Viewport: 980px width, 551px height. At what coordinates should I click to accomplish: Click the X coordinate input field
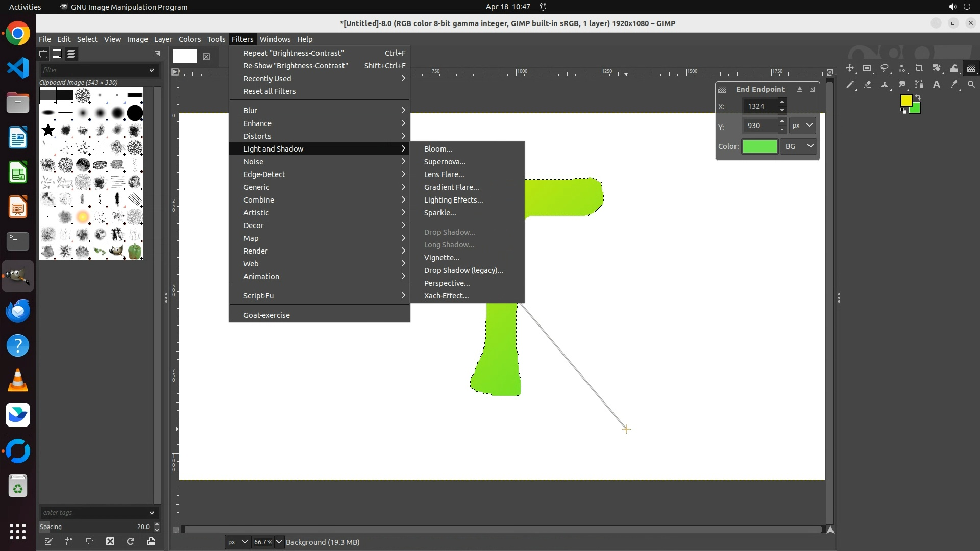click(x=760, y=106)
